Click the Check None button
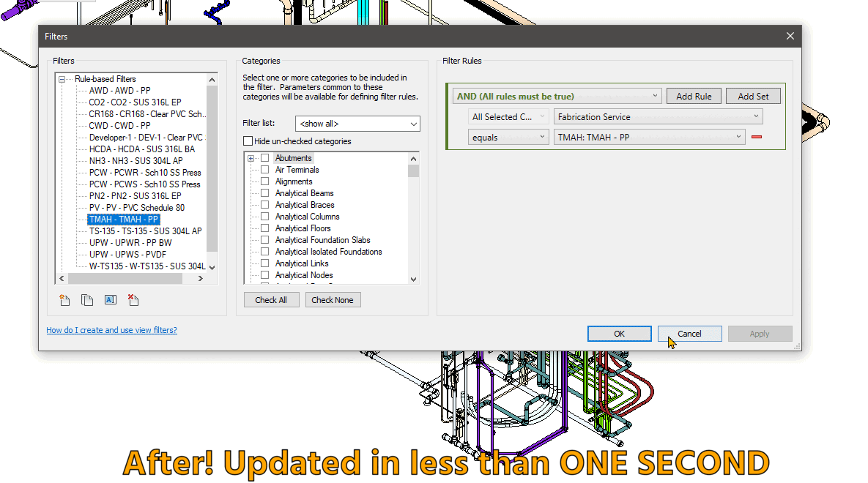 (333, 300)
